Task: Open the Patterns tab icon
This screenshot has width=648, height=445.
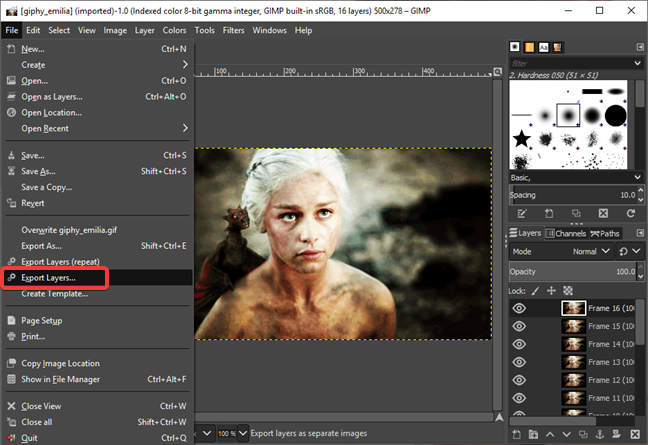Action: [x=529, y=48]
